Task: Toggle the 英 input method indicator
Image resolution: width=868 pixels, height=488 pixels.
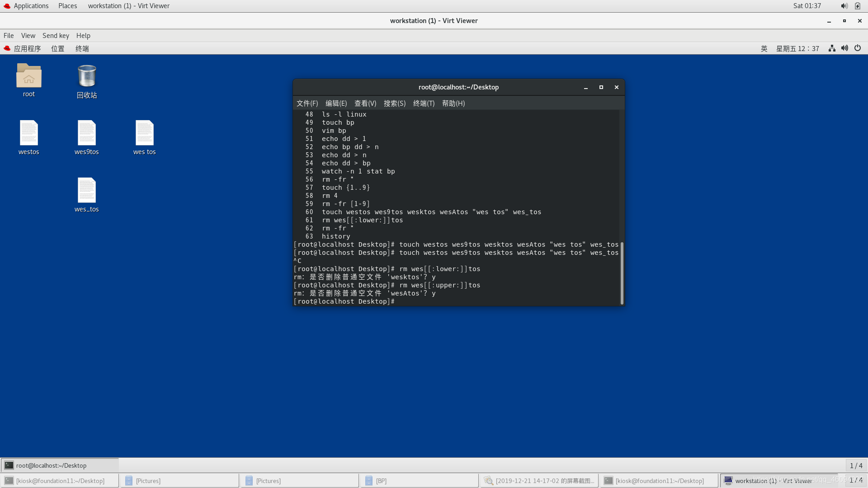Action: 764,48
